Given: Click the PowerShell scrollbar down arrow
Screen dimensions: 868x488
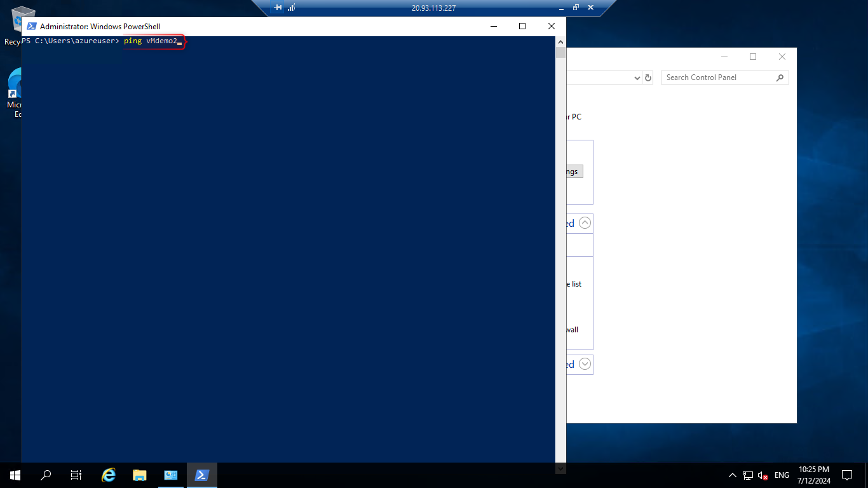Looking at the screenshot, I should click(x=560, y=468).
